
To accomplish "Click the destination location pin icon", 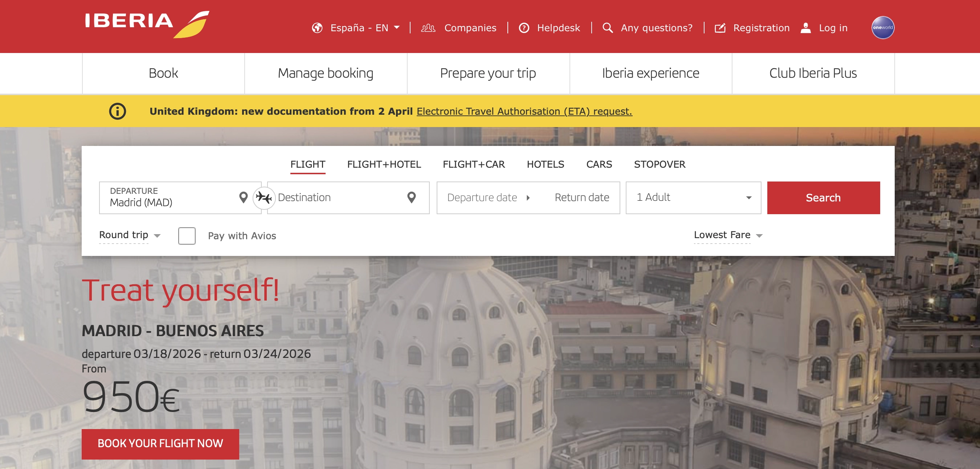I will (411, 197).
